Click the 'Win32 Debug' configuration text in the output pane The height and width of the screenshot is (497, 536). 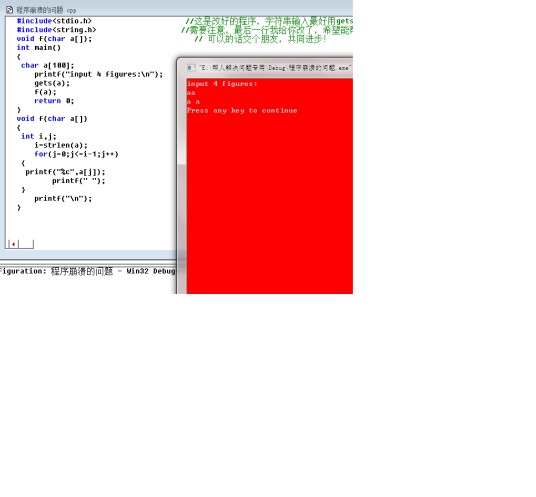click(151, 271)
